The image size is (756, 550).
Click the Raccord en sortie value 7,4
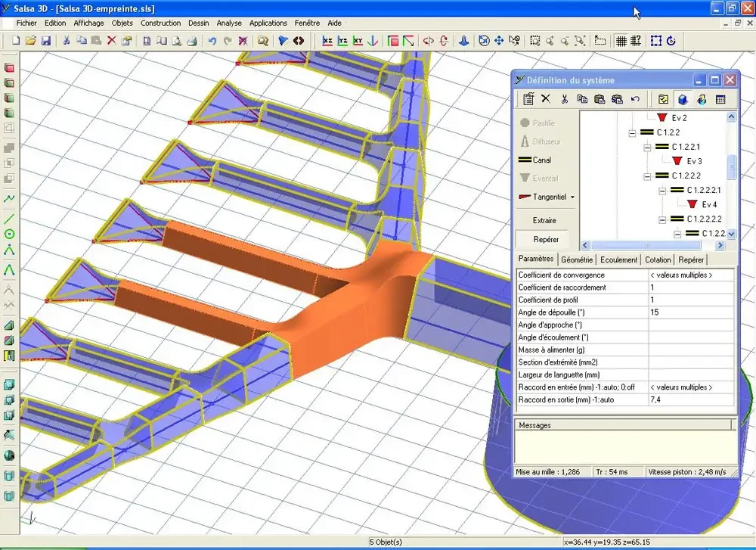[692, 399]
